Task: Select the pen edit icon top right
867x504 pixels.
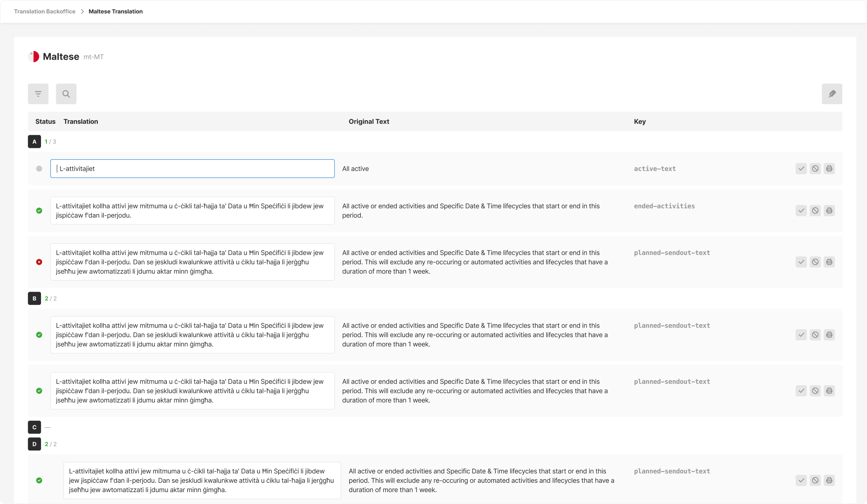Action: pos(832,93)
